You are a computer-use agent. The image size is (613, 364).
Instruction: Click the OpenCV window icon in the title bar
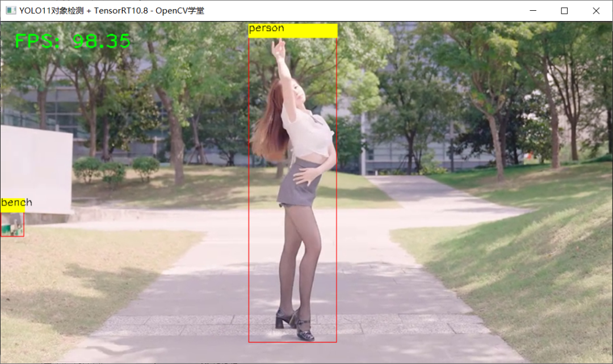tap(11, 10)
